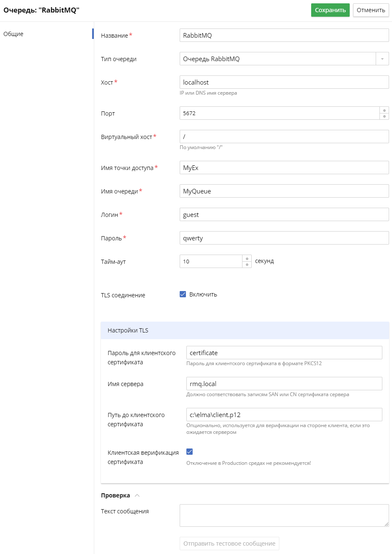Click the Тип очереди label
The image size is (392, 554).
tap(119, 59)
